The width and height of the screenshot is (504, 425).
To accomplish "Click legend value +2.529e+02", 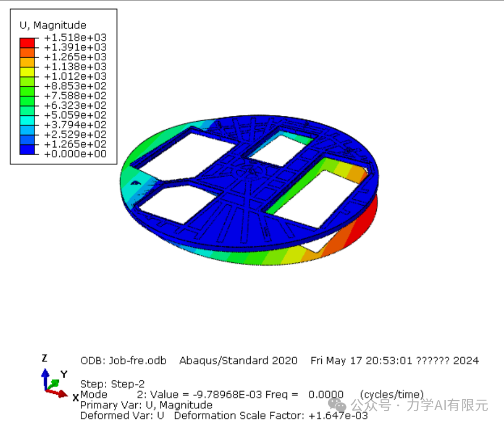I will coord(75,134).
